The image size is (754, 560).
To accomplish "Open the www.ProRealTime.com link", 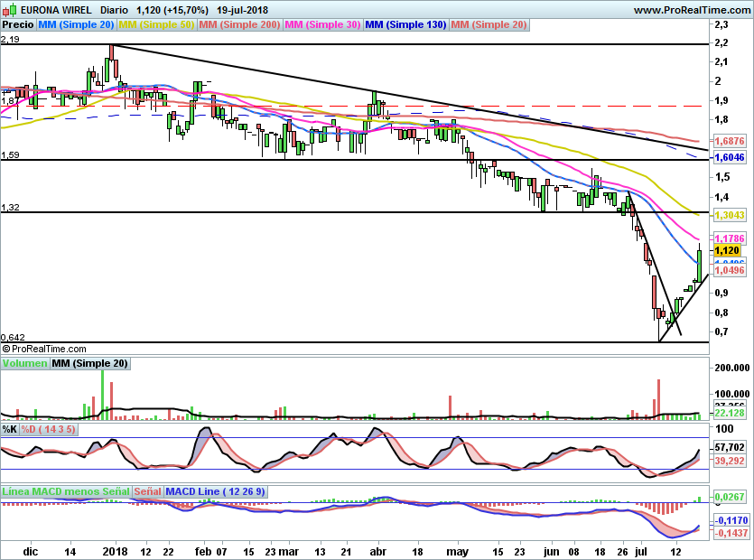I will 692,10.
